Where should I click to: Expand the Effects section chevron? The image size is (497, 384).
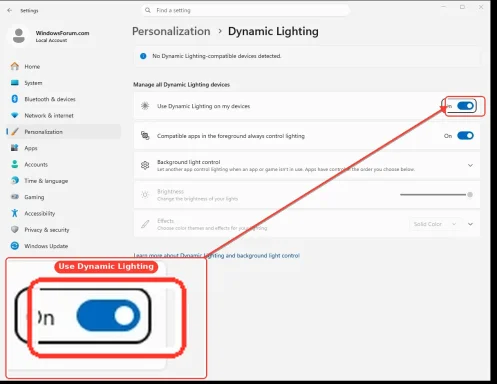click(470, 224)
